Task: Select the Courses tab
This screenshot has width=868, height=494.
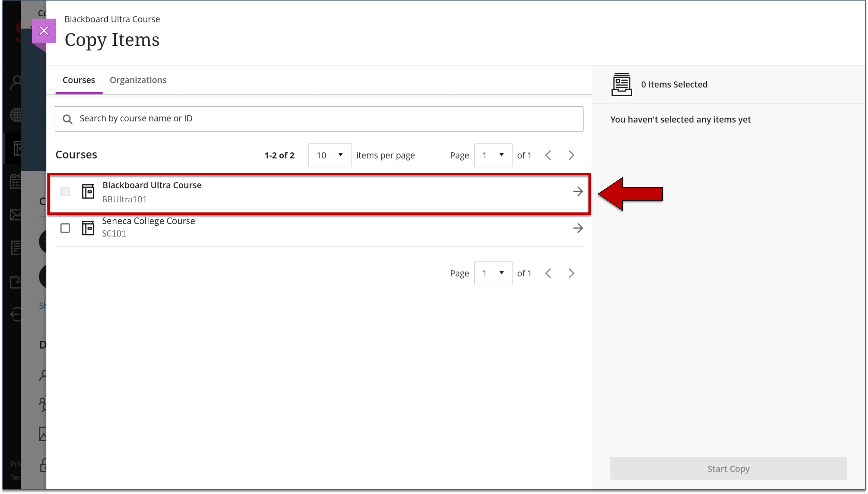Action: (x=79, y=80)
